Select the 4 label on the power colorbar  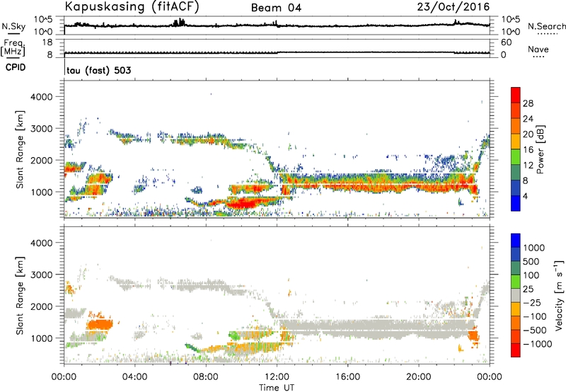526,196
